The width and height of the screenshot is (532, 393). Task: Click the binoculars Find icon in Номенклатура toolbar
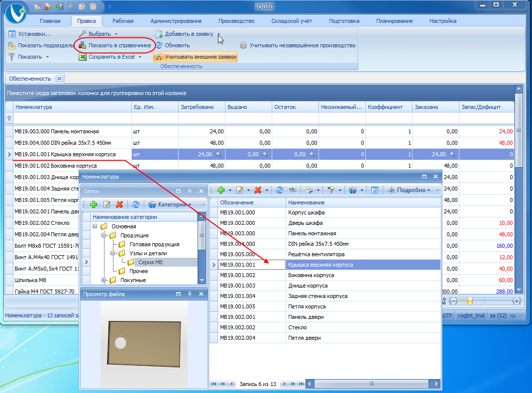point(293,190)
